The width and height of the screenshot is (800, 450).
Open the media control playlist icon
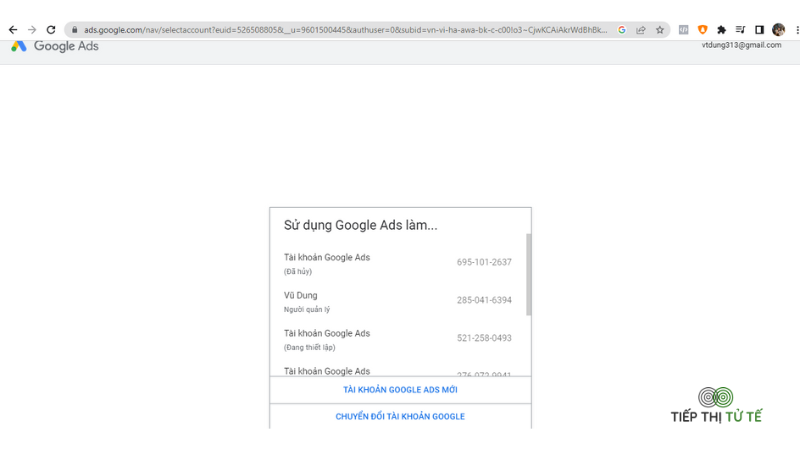[x=740, y=30]
